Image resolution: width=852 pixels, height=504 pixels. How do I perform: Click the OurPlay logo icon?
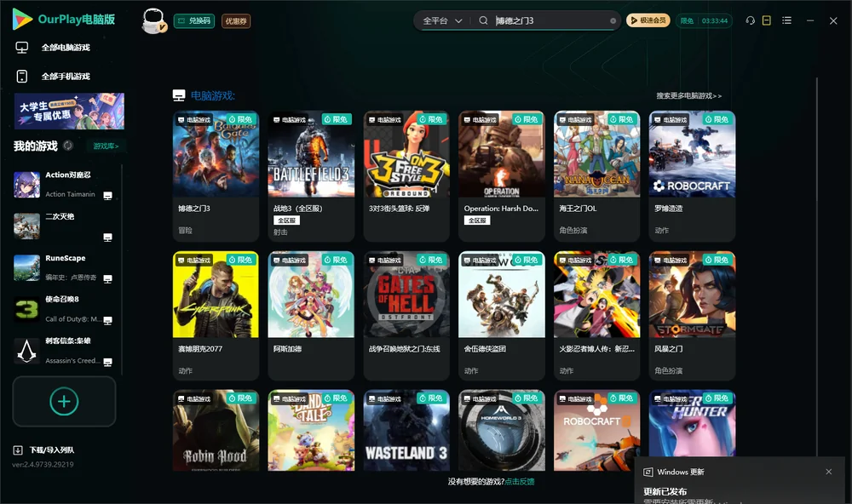[x=22, y=20]
